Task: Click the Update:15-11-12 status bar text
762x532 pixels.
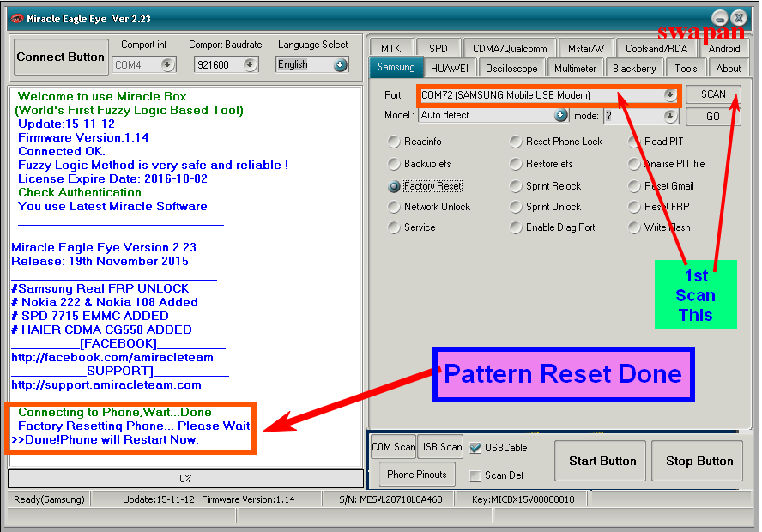Action: (x=159, y=499)
